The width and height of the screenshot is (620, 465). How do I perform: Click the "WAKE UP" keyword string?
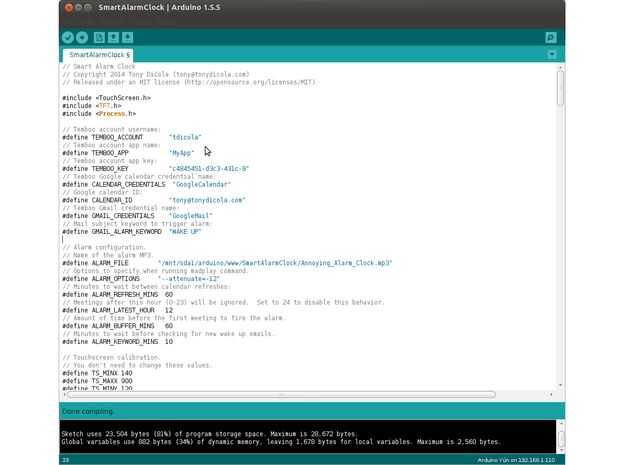click(185, 232)
